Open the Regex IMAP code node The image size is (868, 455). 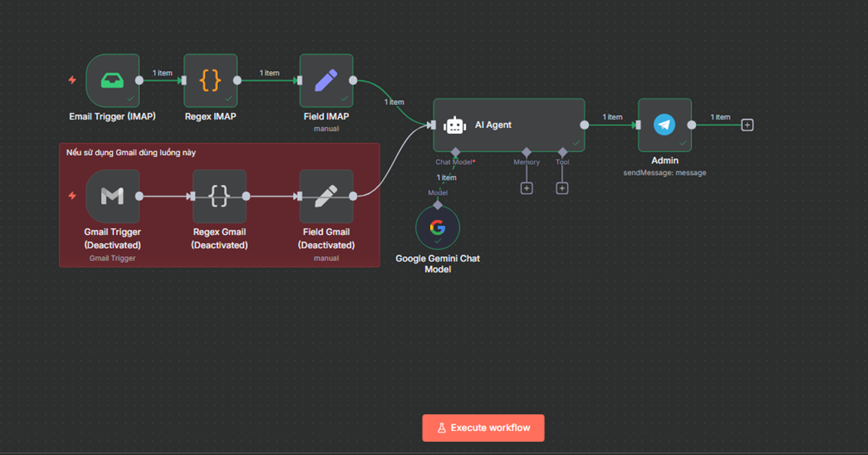(210, 81)
